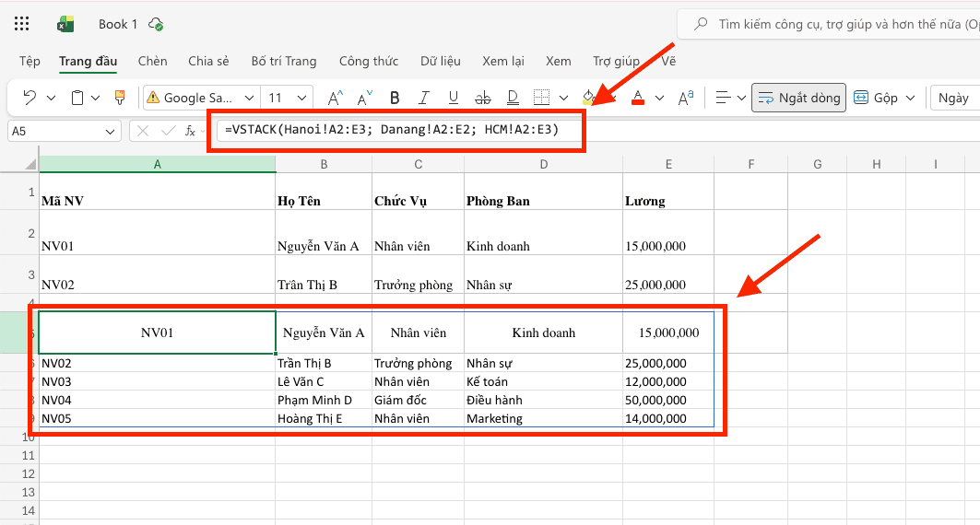Screen dimensions: 980x525
Task: Check the cloud saved status icon
Action: tap(156, 24)
